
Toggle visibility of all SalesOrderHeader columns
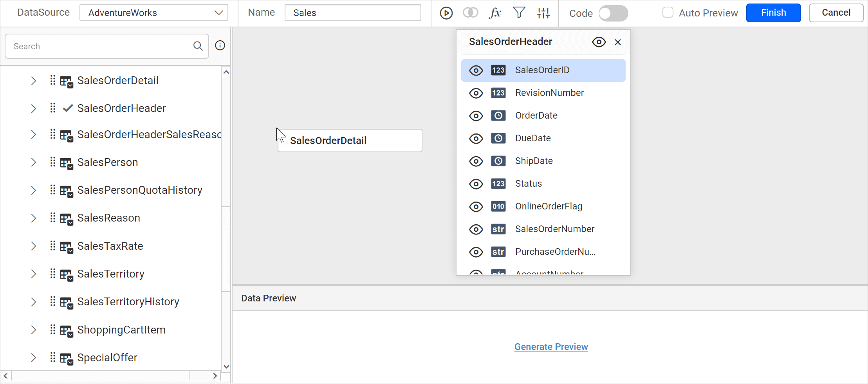599,42
